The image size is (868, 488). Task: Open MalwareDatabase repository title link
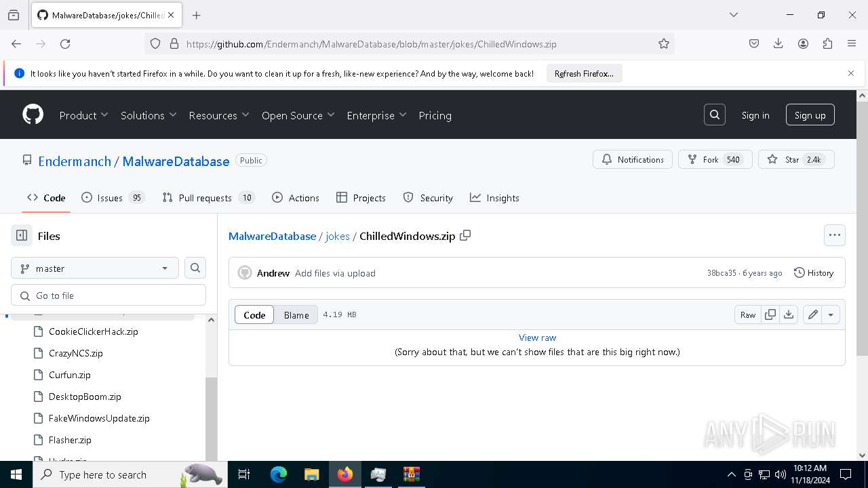(x=176, y=161)
